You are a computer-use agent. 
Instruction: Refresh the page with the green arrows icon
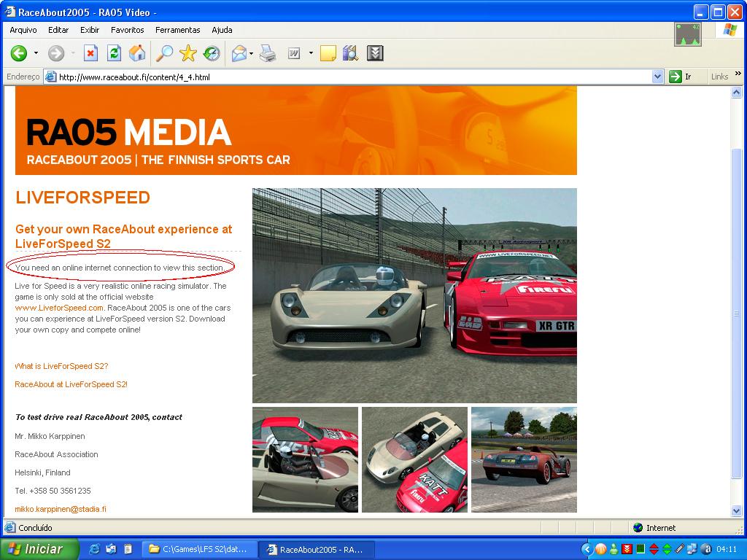point(114,53)
